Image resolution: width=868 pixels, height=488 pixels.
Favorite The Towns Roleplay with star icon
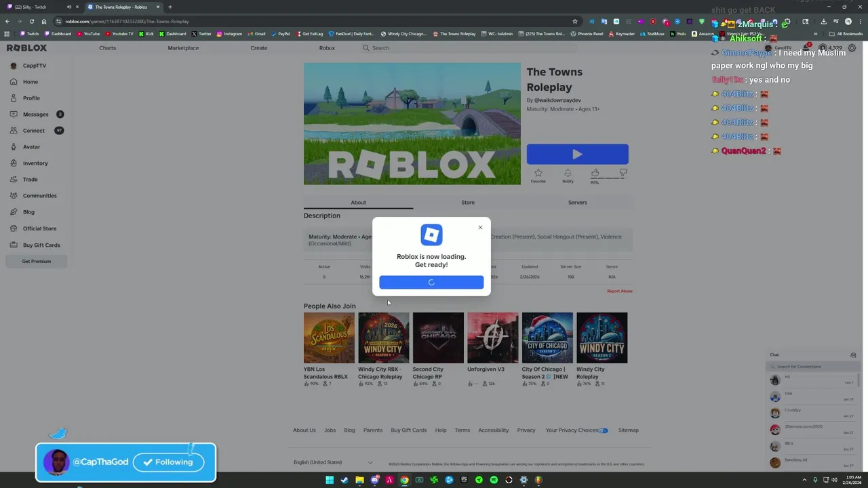click(x=538, y=174)
